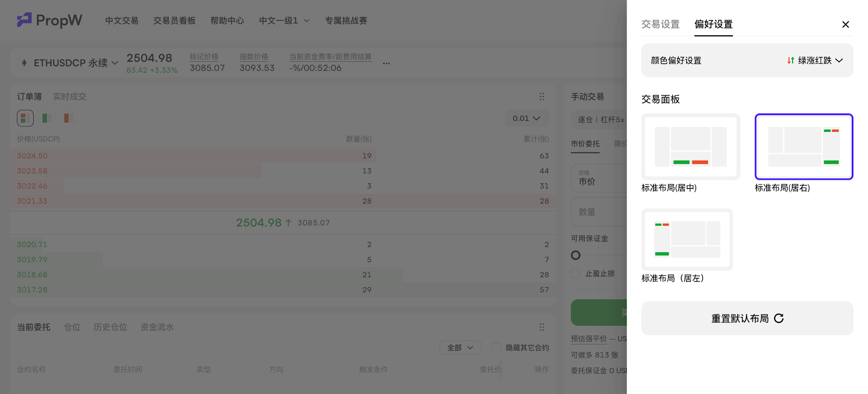Switch to the 实时成交 tab

pos(69,97)
